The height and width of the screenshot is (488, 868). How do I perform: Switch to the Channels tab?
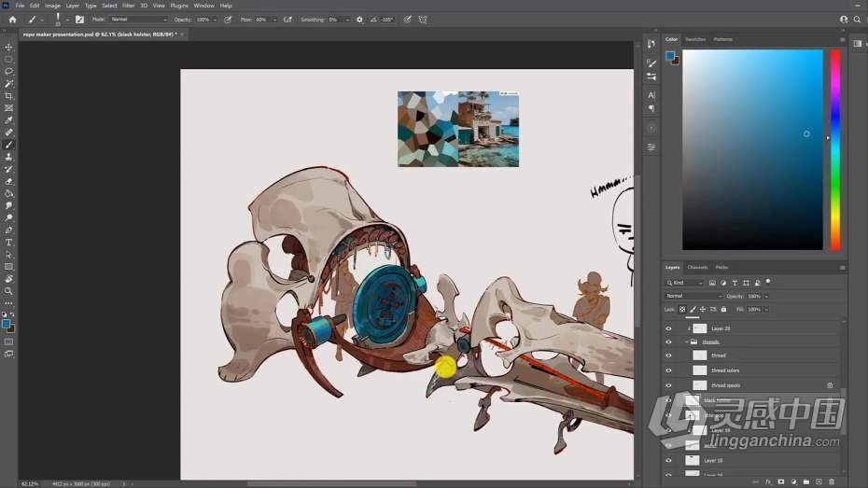697,267
